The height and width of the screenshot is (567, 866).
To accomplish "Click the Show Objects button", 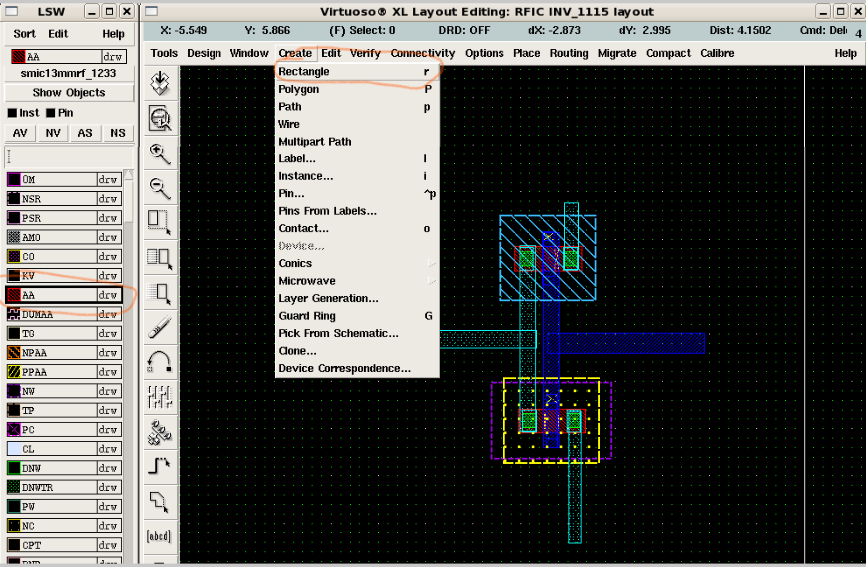I will [69, 93].
